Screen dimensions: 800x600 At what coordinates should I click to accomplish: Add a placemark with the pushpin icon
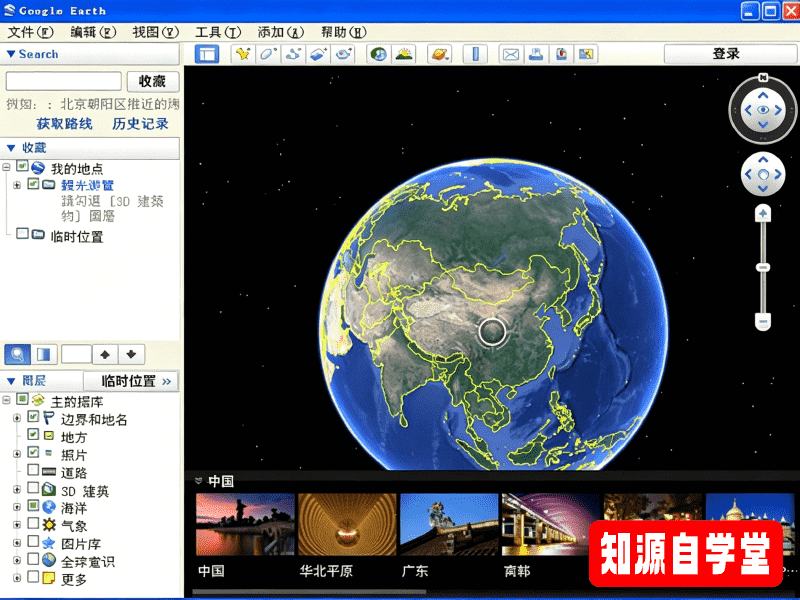(243, 54)
